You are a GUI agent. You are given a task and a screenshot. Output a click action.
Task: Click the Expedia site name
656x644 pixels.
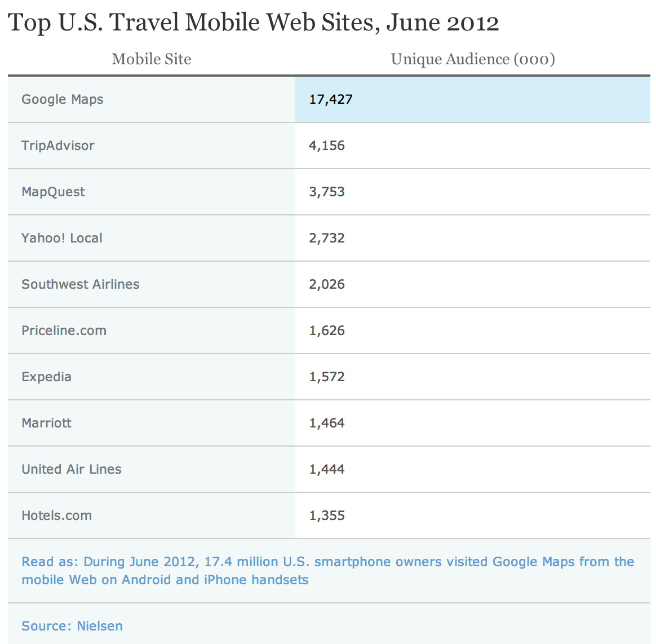(x=47, y=377)
